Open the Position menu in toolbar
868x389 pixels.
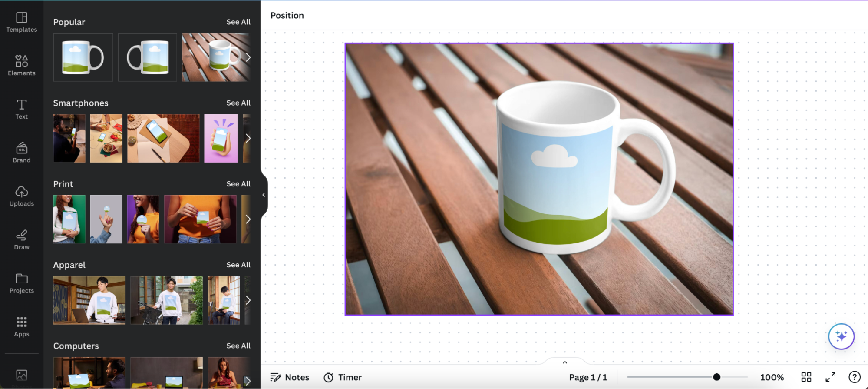tap(287, 16)
